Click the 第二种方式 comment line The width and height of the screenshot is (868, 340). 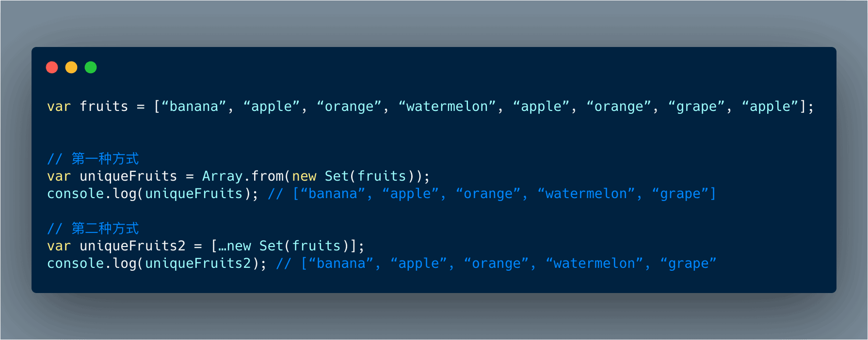(93, 228)
